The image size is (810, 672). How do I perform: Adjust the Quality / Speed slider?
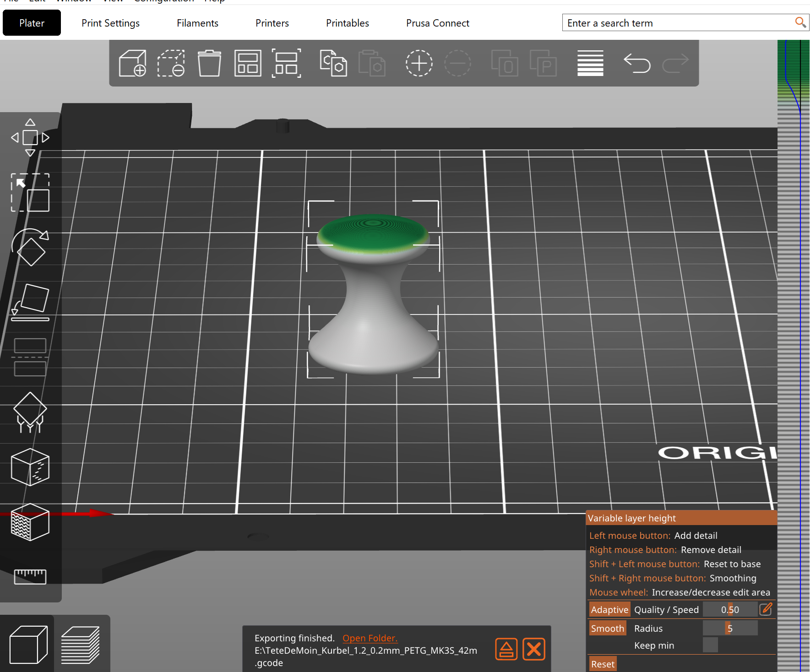(x=730, y=610)
